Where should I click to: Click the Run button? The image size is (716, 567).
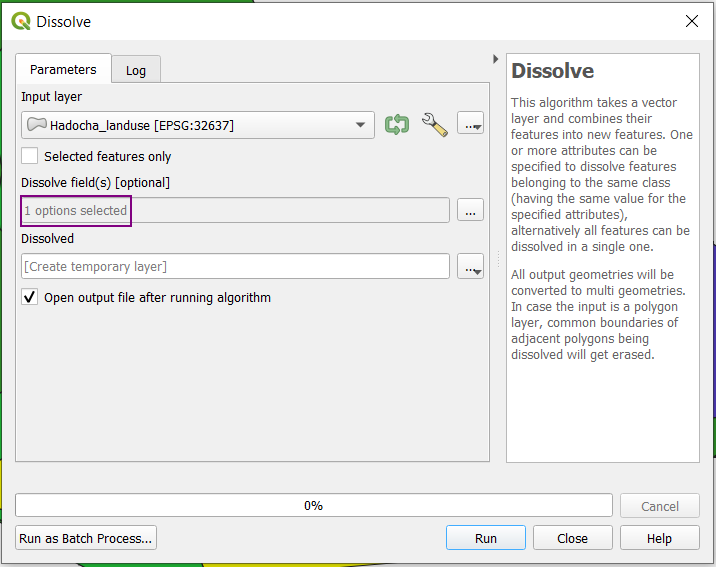pos(486,538)
